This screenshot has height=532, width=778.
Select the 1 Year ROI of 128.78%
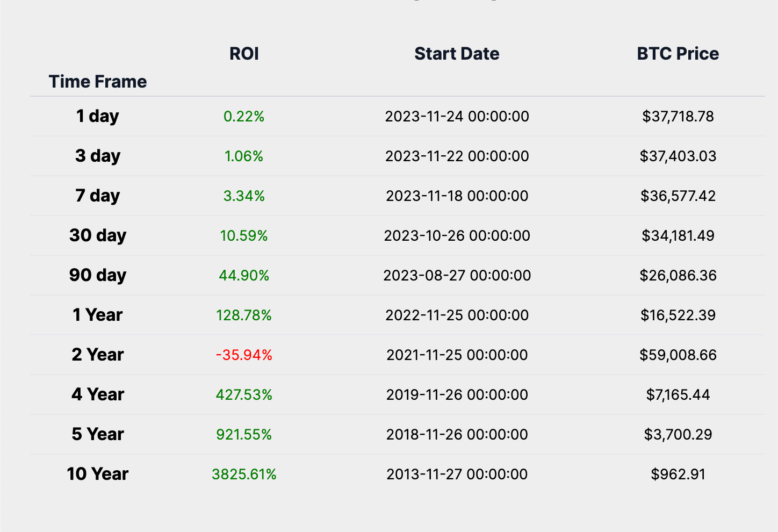click(244, 315)
